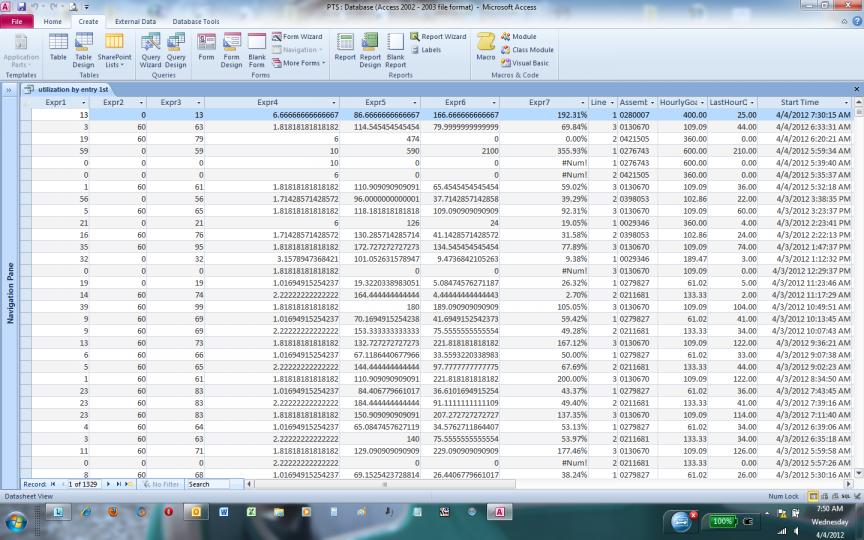Open Windows Start menu

[15, 521]
